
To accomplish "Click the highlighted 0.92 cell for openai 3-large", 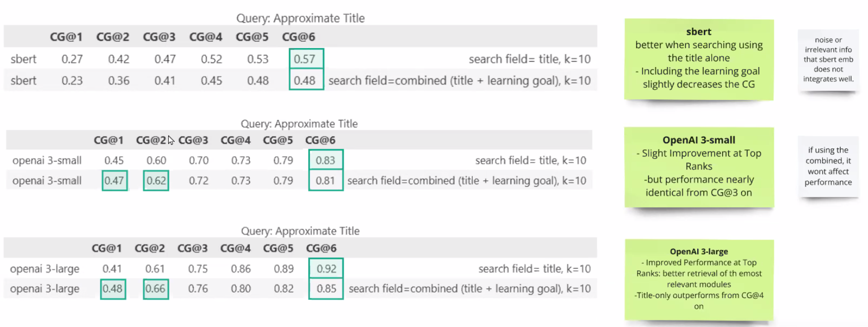I will coord(326,269).
